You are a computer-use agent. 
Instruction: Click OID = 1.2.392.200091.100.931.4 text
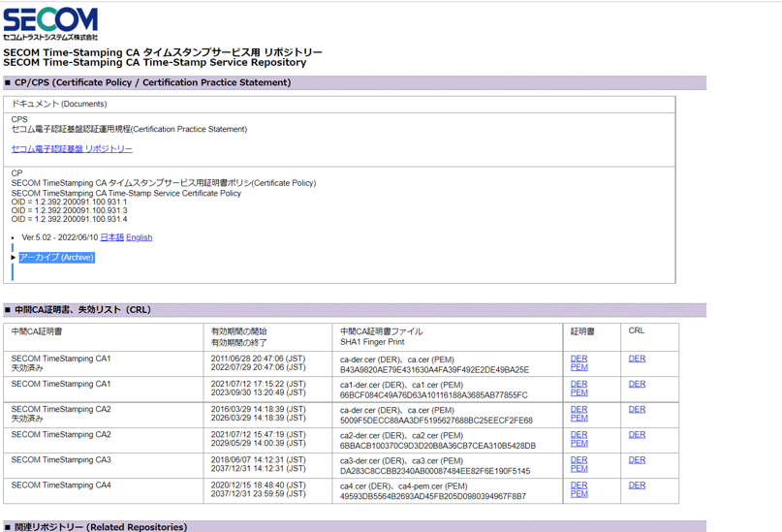[69, 219]
